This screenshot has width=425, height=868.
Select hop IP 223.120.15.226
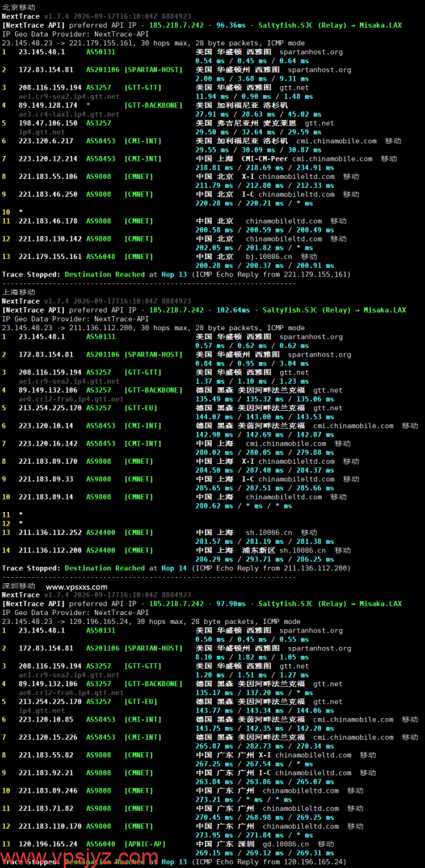48,737
